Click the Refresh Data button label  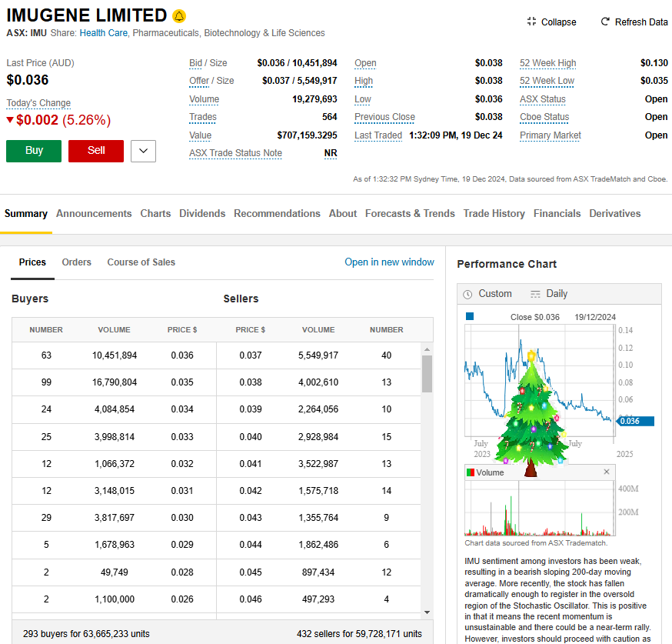(641, 22)
